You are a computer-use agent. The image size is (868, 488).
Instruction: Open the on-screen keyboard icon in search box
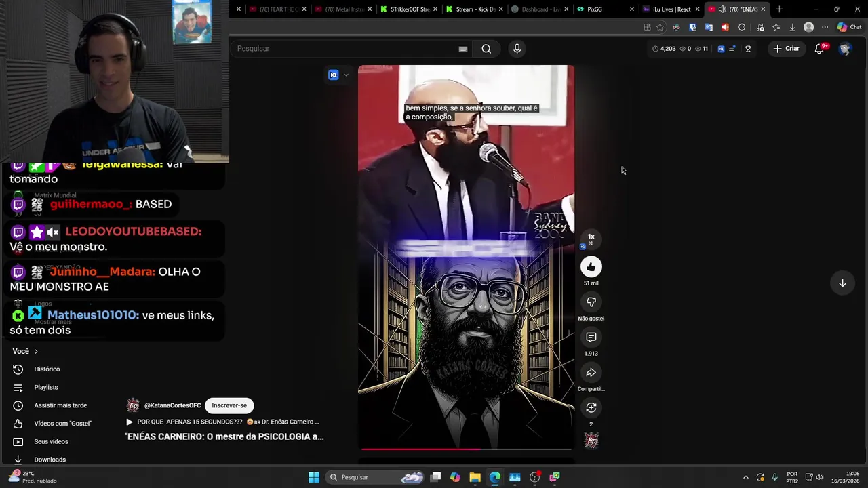(463, 49)
